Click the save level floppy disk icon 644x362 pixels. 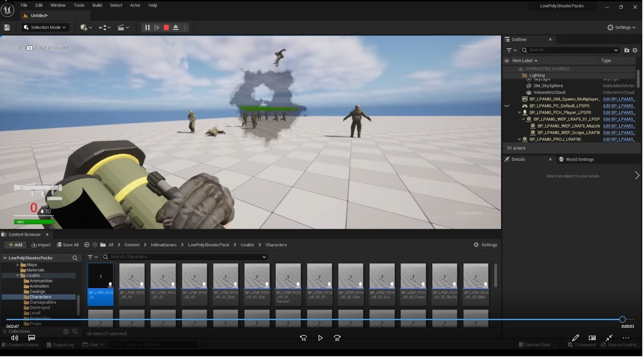(x=7, y=28)
